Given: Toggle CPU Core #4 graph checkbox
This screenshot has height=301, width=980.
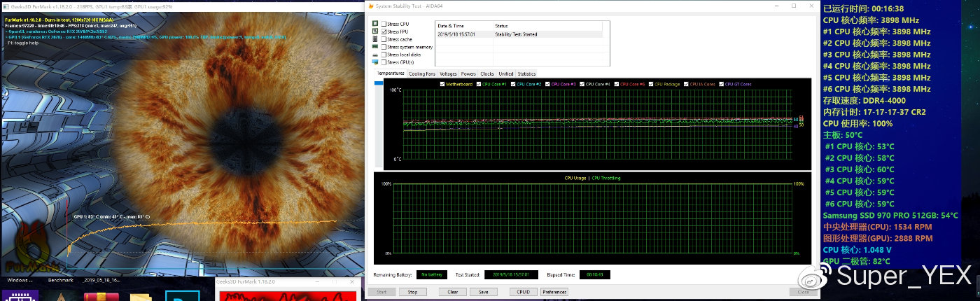Looking at the screenshot, I should 582,84.
